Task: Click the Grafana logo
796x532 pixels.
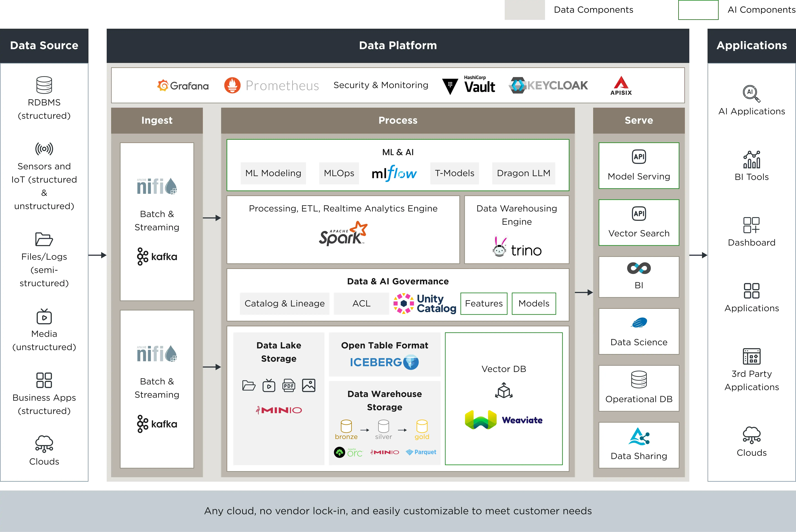Action: 183,85
